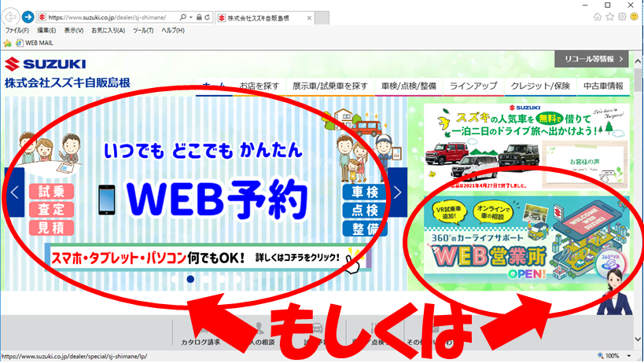Select the クレジット/保険 navigation tab
The width and height of the screenshot is (644, 363).
tap(540, 86)
